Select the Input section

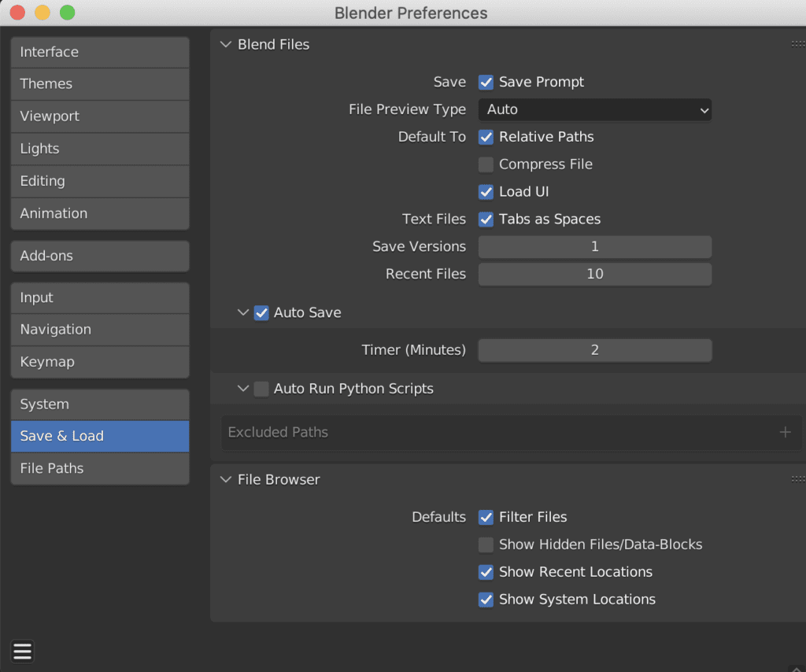tap(100, 297)
